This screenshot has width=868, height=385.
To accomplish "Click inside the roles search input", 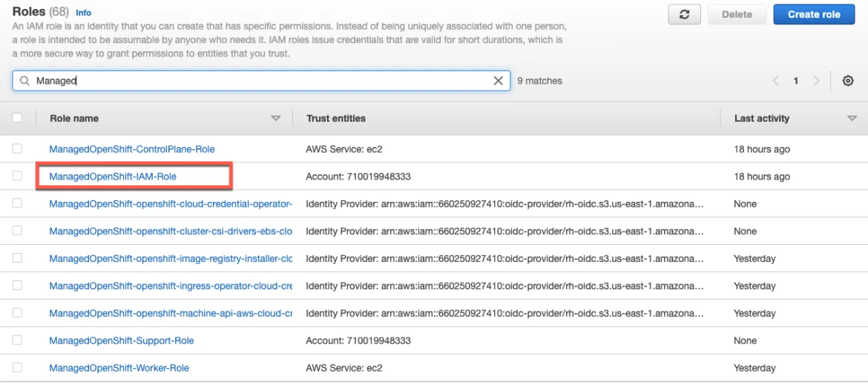I will (x=260, y=81).
